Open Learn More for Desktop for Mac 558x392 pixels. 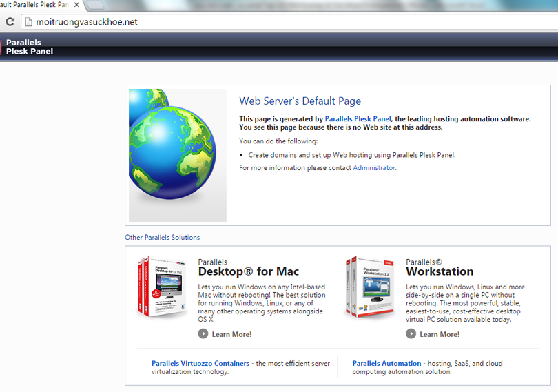click(231, 334)
